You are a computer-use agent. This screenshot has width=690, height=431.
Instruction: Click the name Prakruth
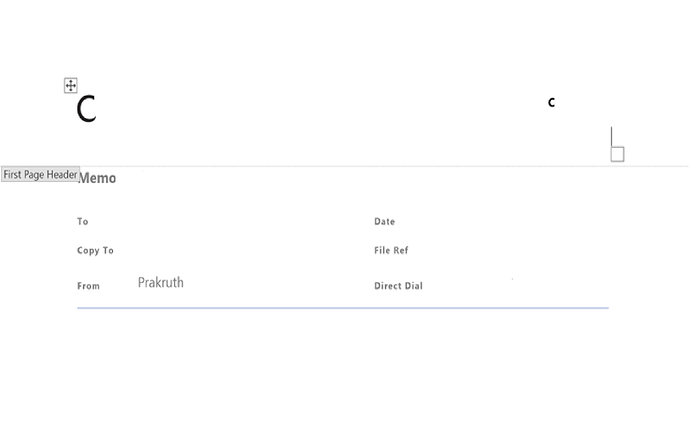pos(161,283)
